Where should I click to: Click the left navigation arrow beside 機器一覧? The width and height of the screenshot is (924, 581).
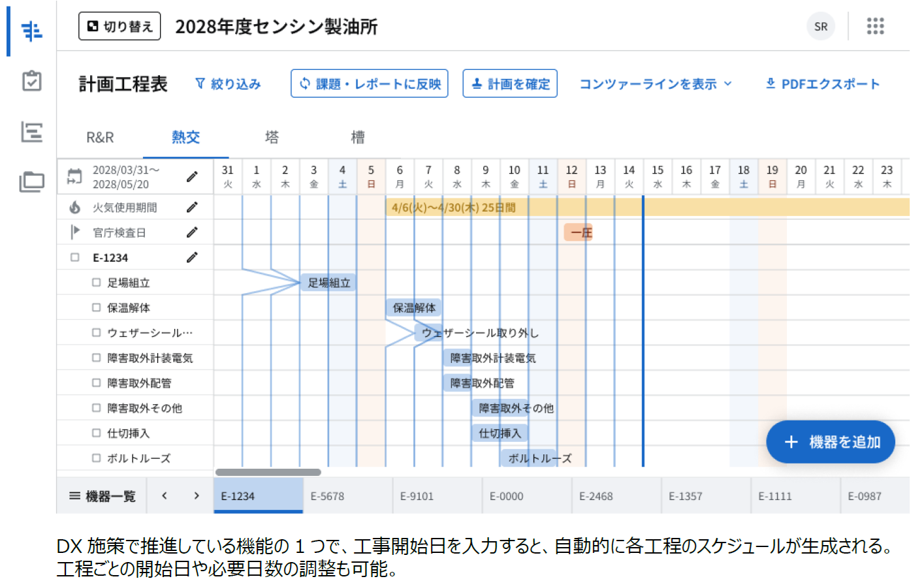(165, 495)
